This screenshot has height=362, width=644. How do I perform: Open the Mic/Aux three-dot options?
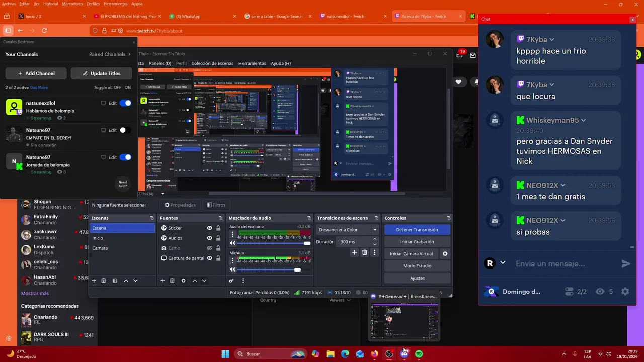tap(232, 261)
